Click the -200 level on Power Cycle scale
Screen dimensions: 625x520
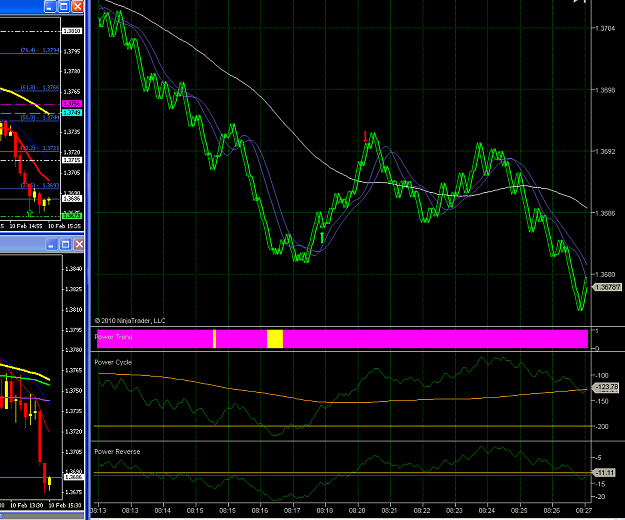tap(601, 427)
